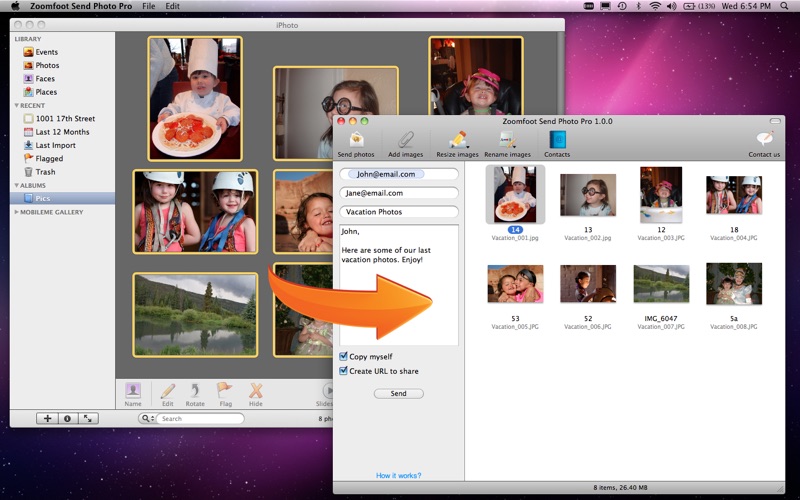Open Spotlight search in menu bar

[784, 6]
